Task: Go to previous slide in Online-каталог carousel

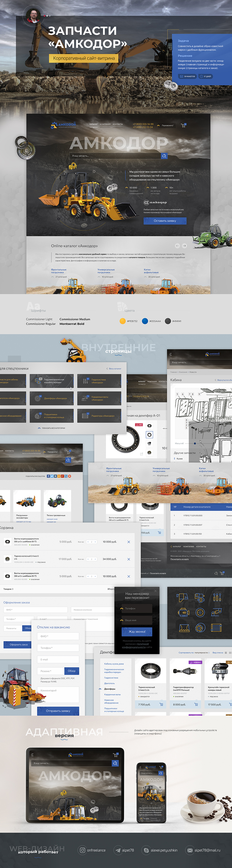Action: click(178, 246)
